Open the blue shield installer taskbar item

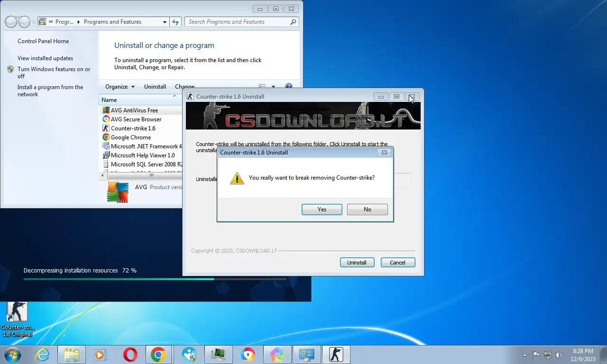pyautogui.click(x=189, y=355)
